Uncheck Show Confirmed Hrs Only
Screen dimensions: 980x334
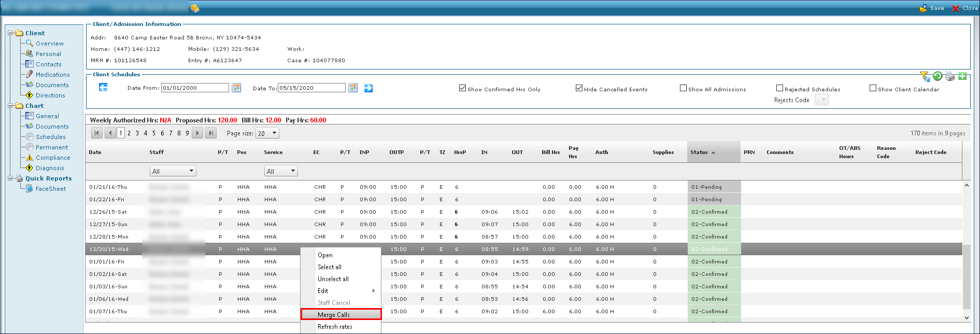click(x=462, y=88)
